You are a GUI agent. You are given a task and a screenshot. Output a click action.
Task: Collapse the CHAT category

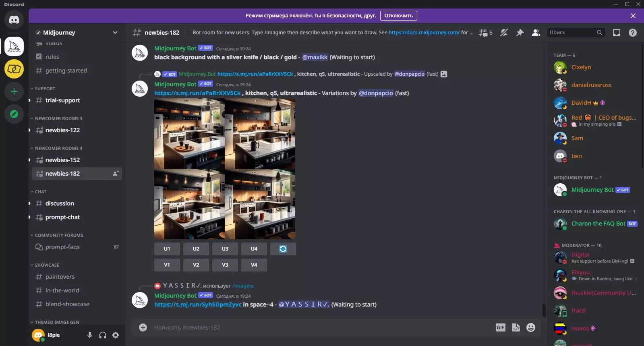click(39, 192)
